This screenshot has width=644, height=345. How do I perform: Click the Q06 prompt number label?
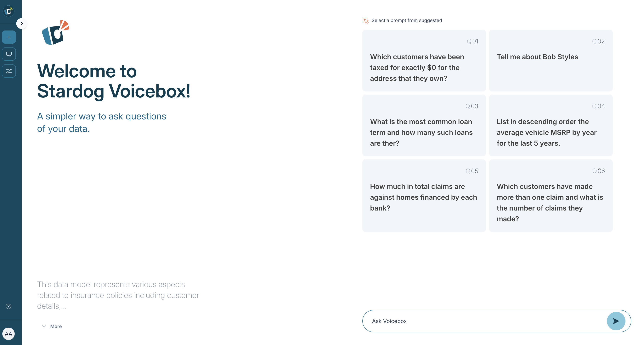coord(598,171)
